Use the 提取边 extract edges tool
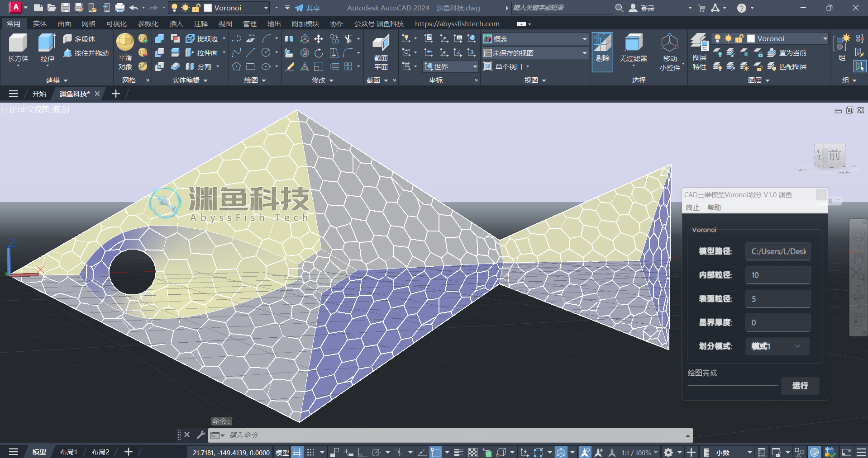Screen dimensions: 868x458 (x=202, y=39)
